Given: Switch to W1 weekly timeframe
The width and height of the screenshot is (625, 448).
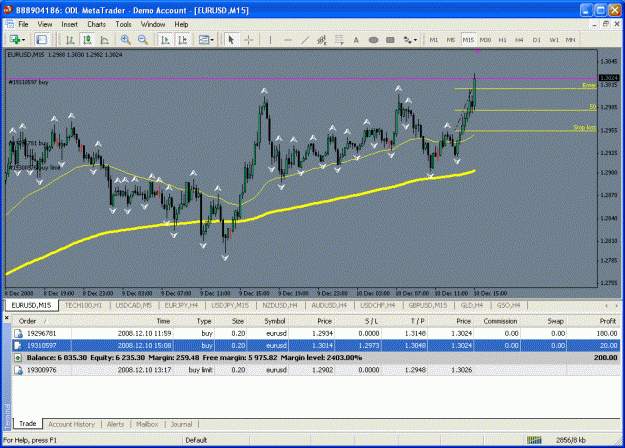Looking at the screenshot, I should pos(554,40).
